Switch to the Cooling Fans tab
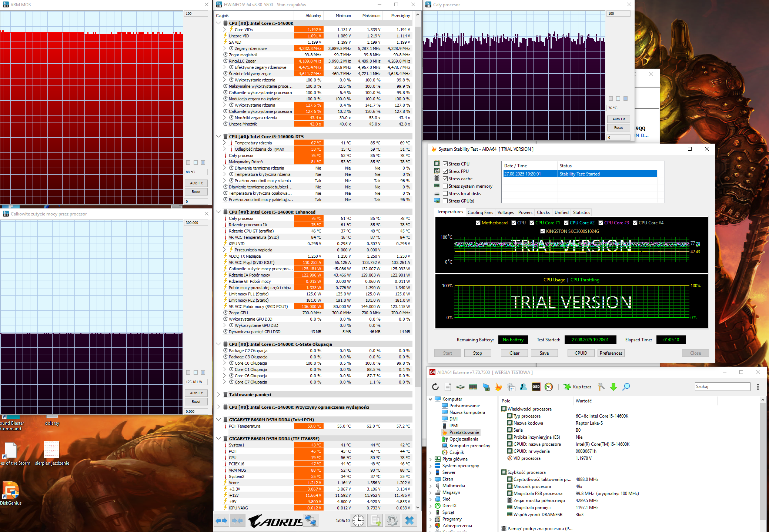769x532 pixels. [480, 213]
